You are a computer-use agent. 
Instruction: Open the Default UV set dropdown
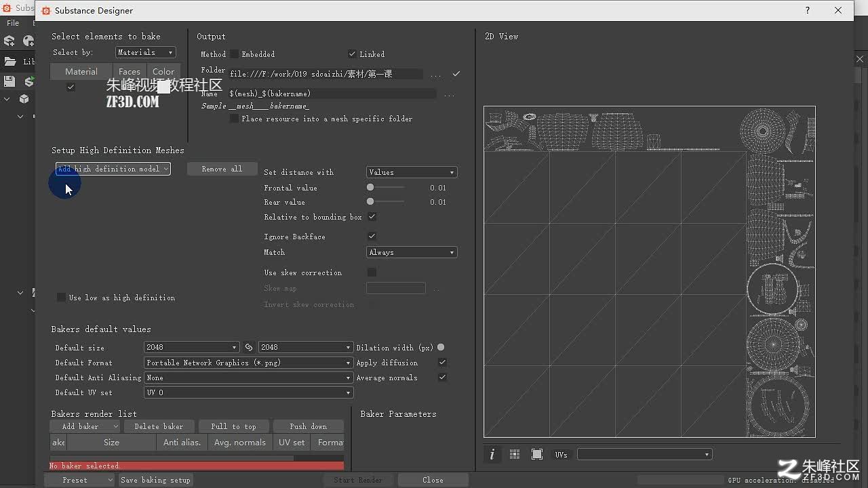pyautogui.click(x=248, y=392)
